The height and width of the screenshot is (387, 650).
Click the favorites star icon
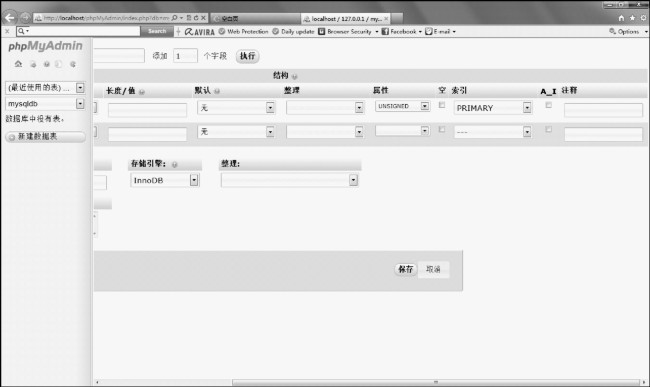coord(632,18)
